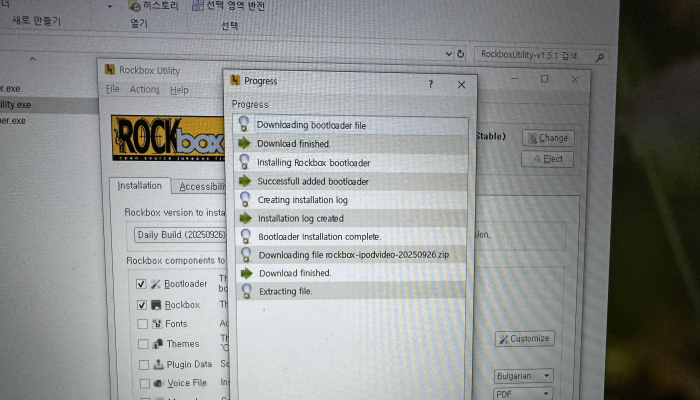
Task: Click the Change device button
Action: tap(548, 138)
